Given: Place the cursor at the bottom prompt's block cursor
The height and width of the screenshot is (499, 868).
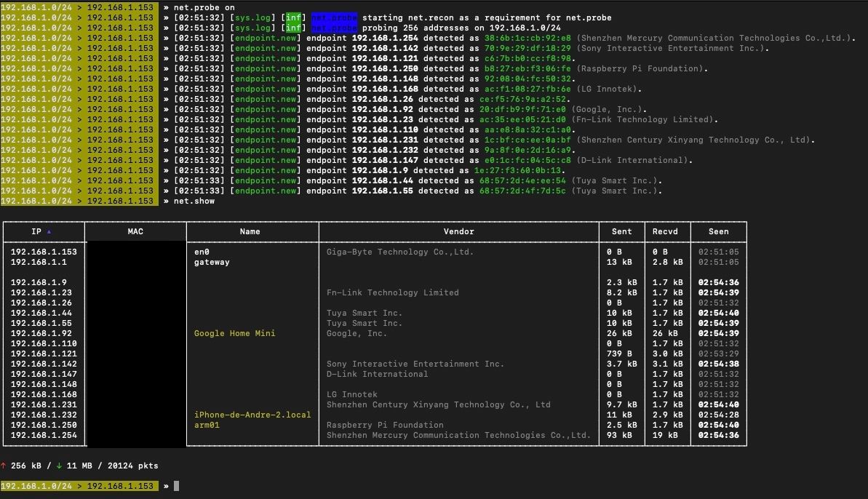Looking at the screenshot, I should pyautogui.click(x=177, y=487).
